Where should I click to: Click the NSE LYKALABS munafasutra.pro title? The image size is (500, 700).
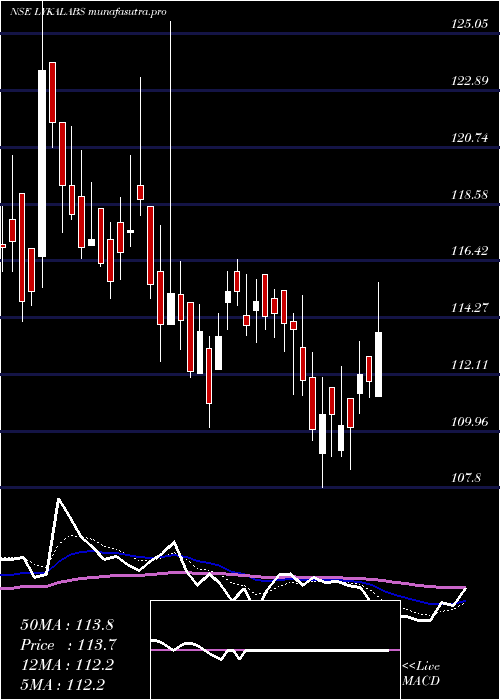click(x=88, y=12)
